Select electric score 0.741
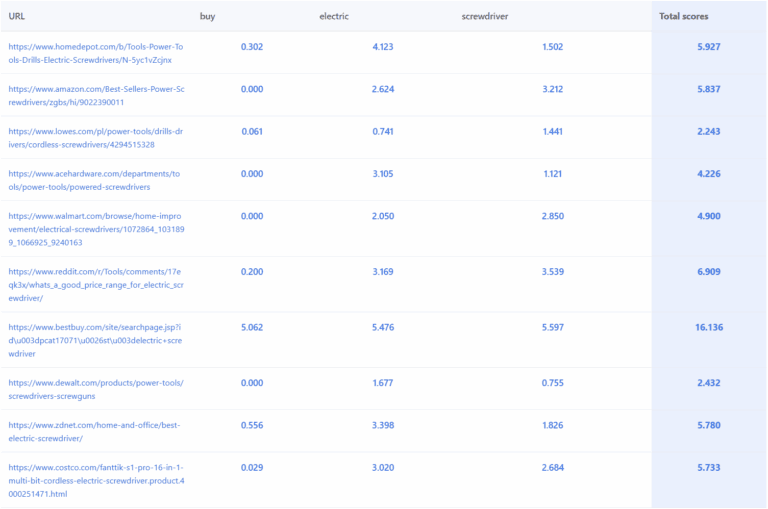Viewport: 768px width, 509px height. (x=383, y=131)
